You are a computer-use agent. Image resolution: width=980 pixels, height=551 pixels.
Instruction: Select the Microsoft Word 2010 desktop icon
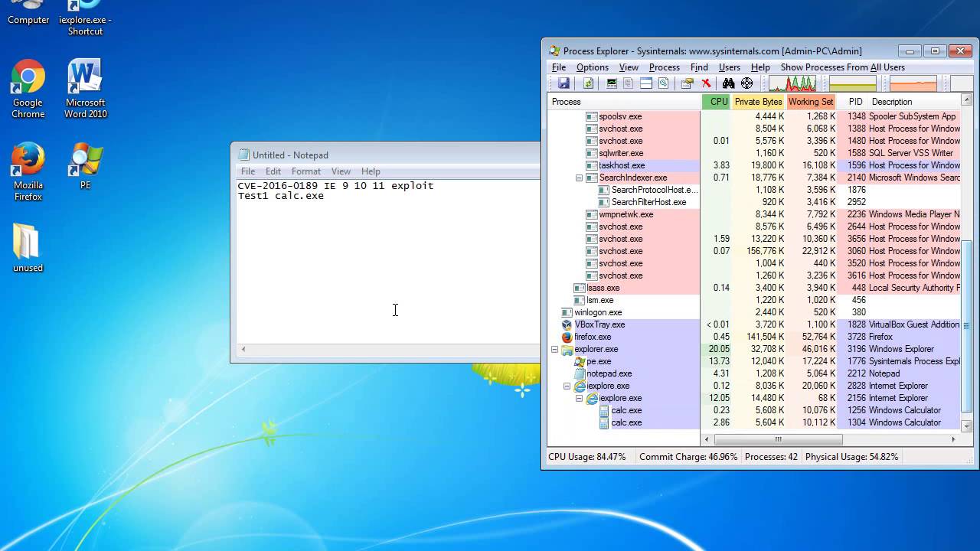click(85, 90)
